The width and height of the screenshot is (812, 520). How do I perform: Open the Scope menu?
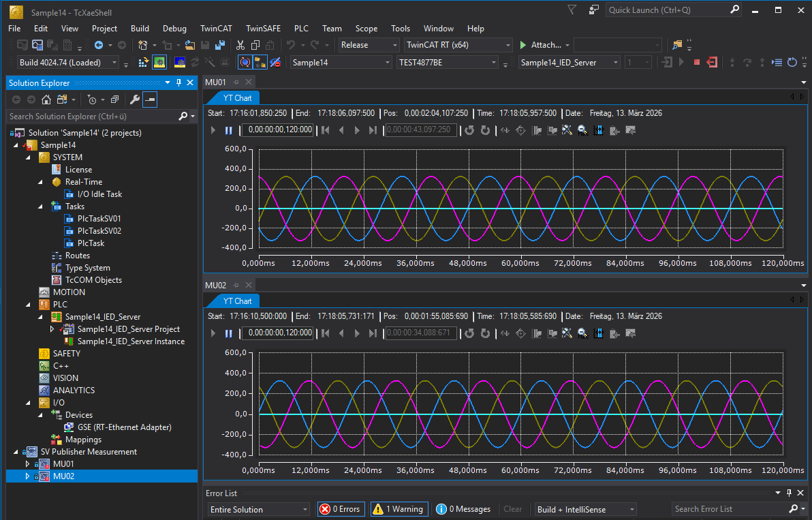point(366,29)
